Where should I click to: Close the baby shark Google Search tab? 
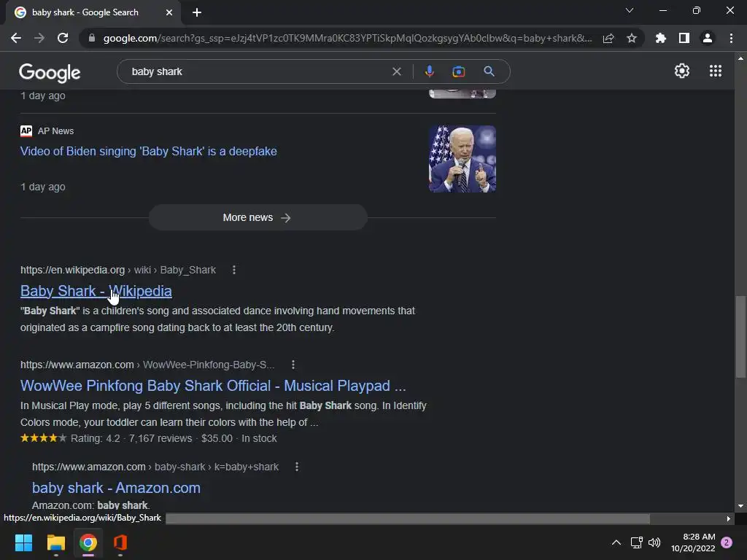click(x=169, y=12)
